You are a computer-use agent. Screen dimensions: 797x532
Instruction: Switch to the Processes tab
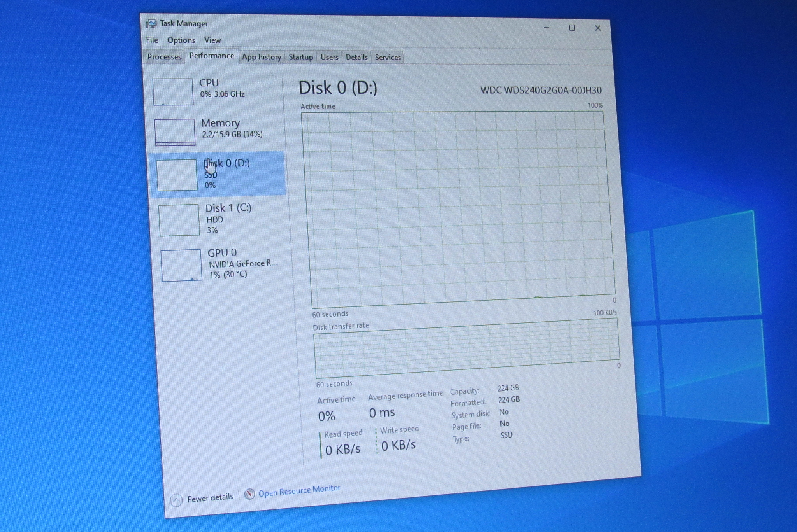[x=164, y=57]
